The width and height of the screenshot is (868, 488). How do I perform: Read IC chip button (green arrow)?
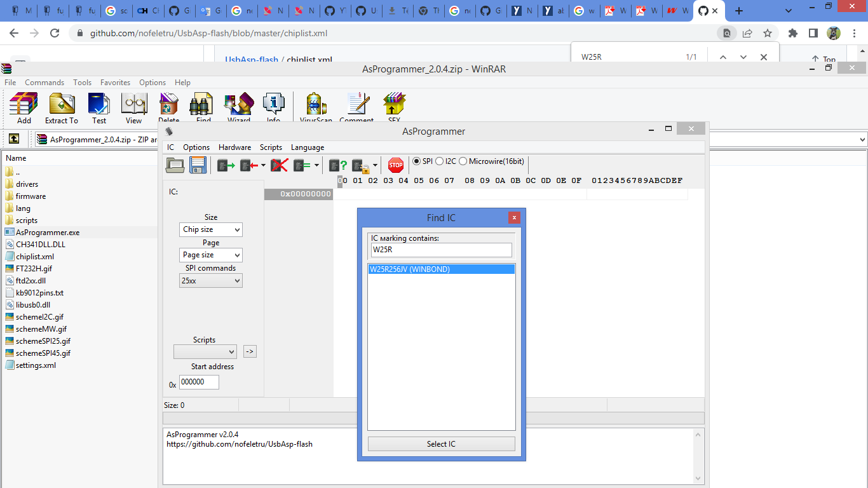point(226,165)
